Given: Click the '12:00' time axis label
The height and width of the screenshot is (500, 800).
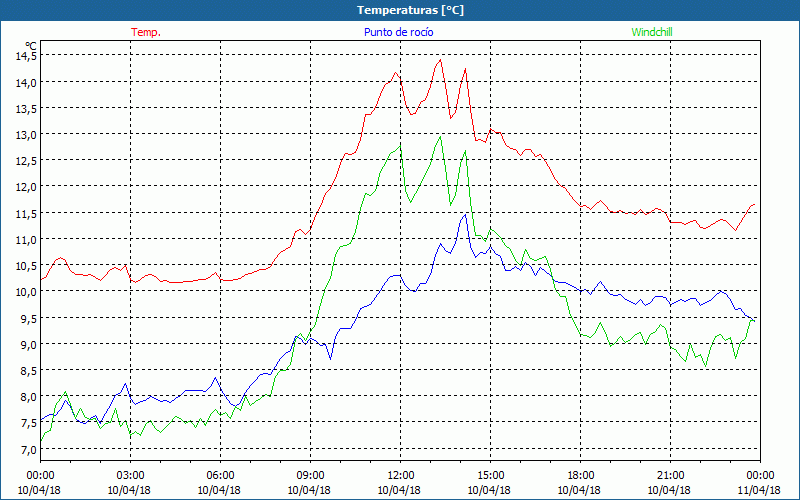Looking at the screenshot, I should pos(400,476).
